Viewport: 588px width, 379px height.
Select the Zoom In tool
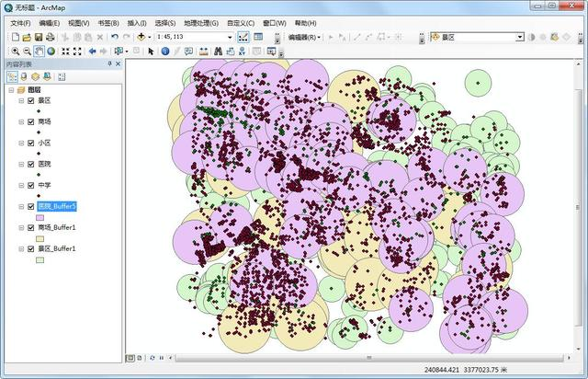point(16,52)
